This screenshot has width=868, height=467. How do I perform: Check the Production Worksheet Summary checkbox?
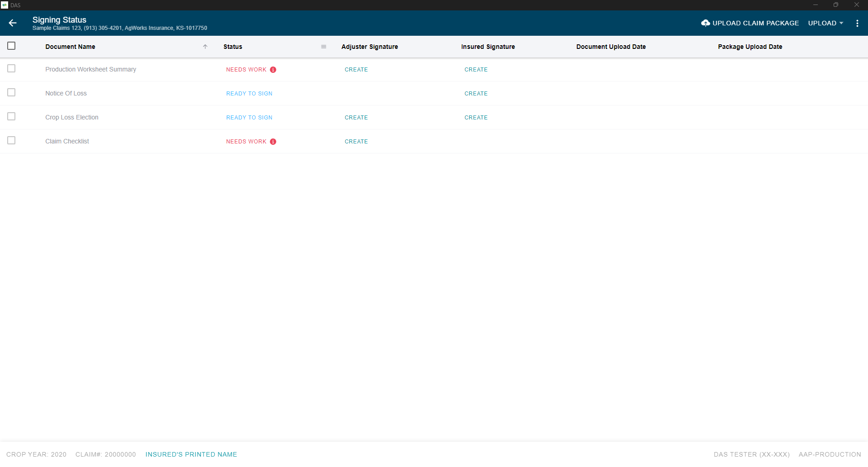coord(11,68)
